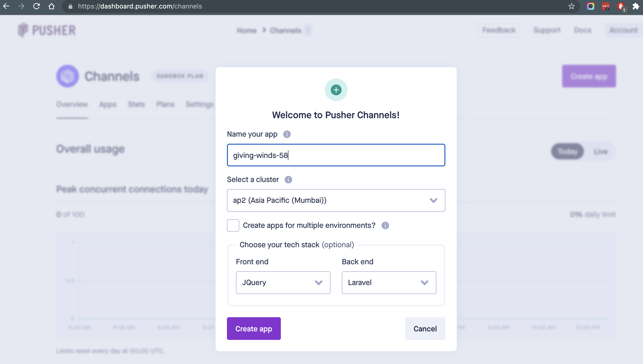Screen dimensions: 643x364
Task: Expand Back end dropdown showing Laravel
Action: pos(389,283)
